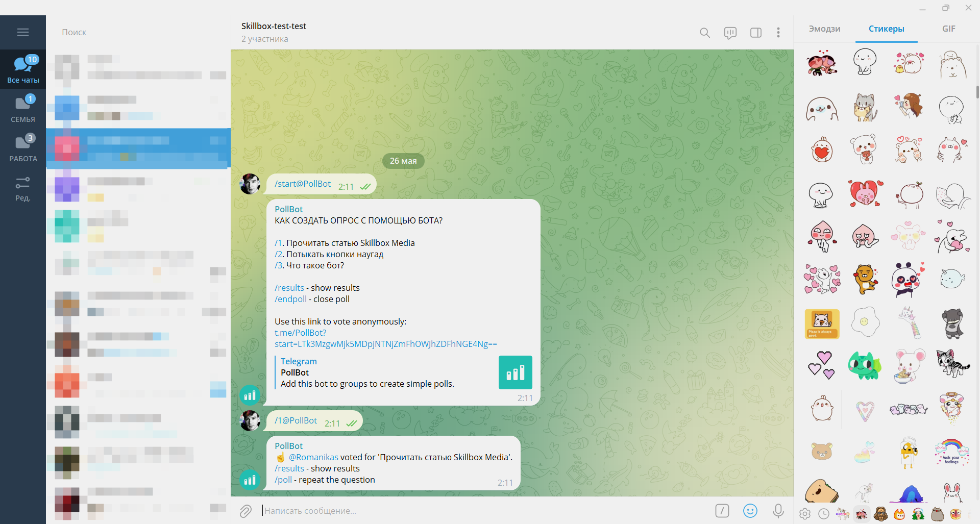Send the panda with hearts sticker
The image size is (980, 524).
909,280
